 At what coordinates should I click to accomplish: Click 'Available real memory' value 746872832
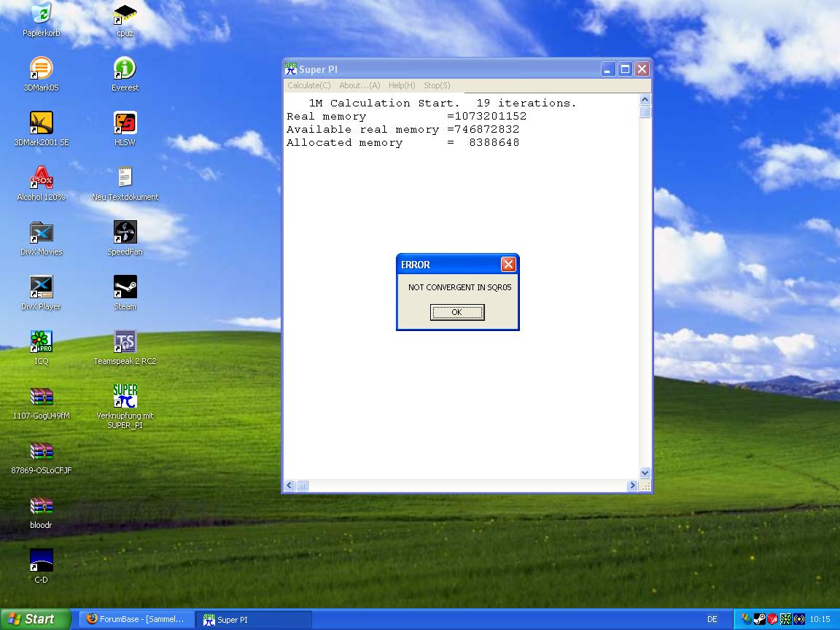tap(486, 130)
